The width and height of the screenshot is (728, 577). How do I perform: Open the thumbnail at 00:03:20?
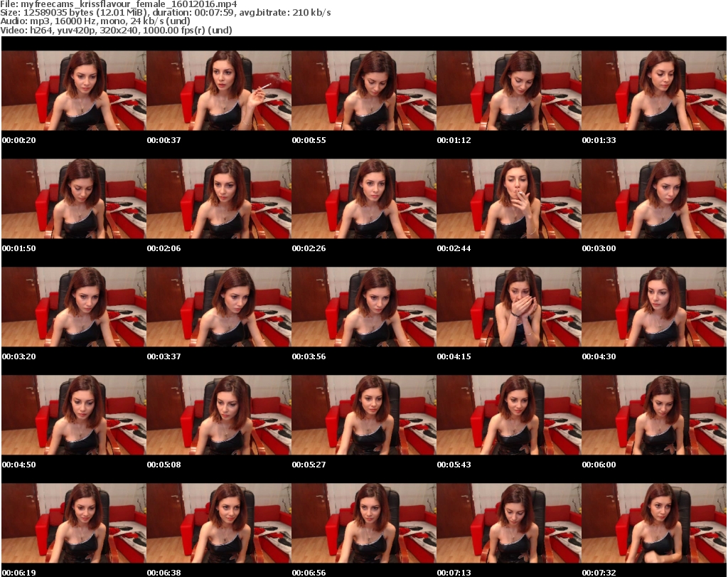point(74,307)
